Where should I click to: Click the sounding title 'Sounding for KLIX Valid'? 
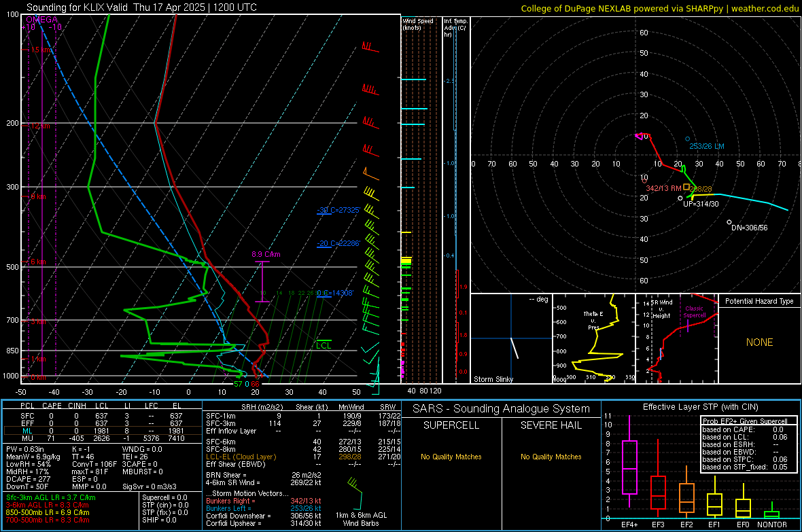pos(77,7)
